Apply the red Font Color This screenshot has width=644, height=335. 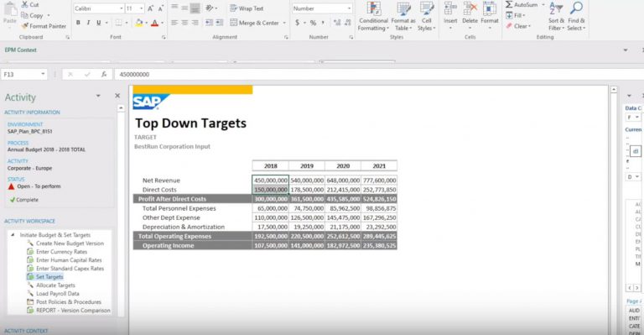pyautogui.click(x=155, y=23)
